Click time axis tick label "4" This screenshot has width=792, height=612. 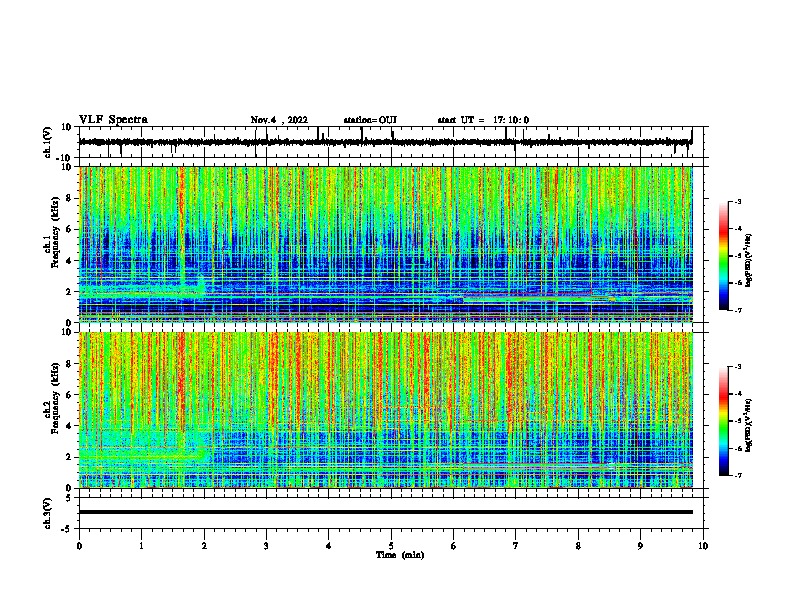[x=329, y=546]
